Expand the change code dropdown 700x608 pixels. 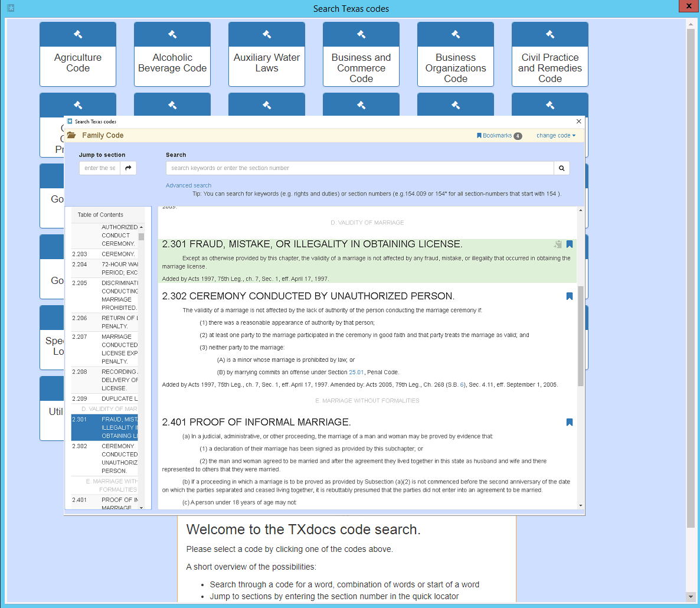click(555, 136)
